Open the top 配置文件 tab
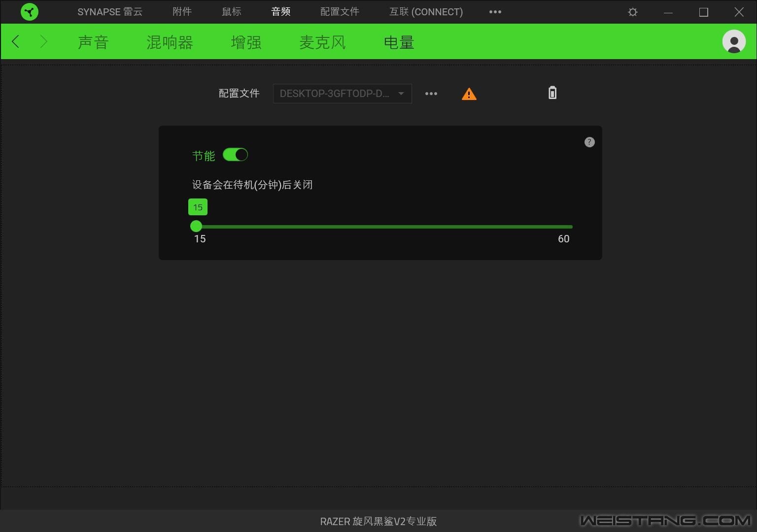Image resolution: width=757 pixels, height=532 pixels. point(340,12)
